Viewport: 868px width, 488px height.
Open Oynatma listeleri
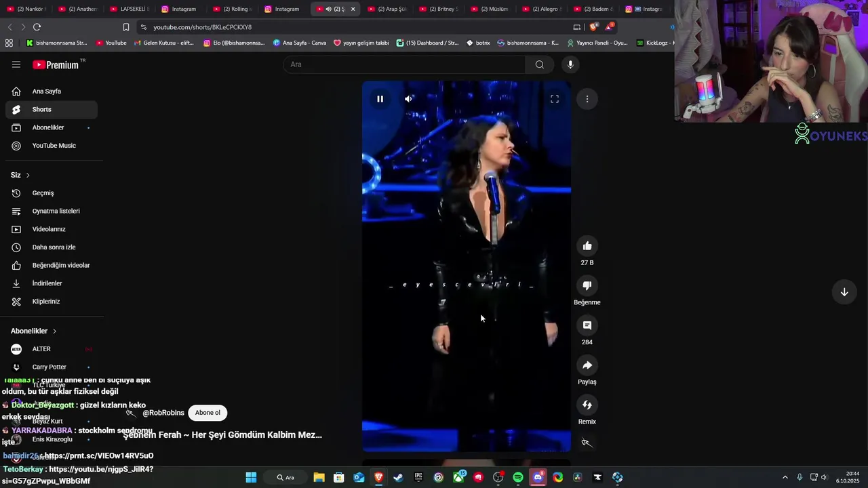pos(52,211)
